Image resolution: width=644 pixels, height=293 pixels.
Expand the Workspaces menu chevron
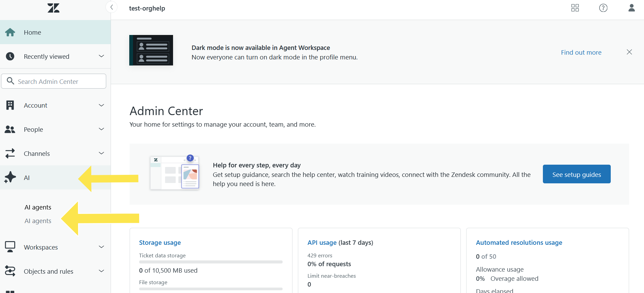coord(101,247)
